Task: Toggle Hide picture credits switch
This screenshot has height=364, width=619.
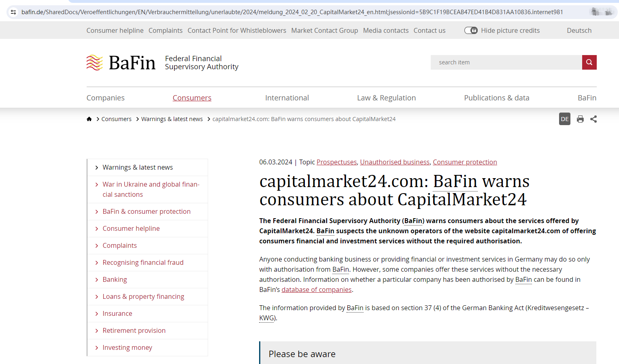Action: tap(471, 30)
